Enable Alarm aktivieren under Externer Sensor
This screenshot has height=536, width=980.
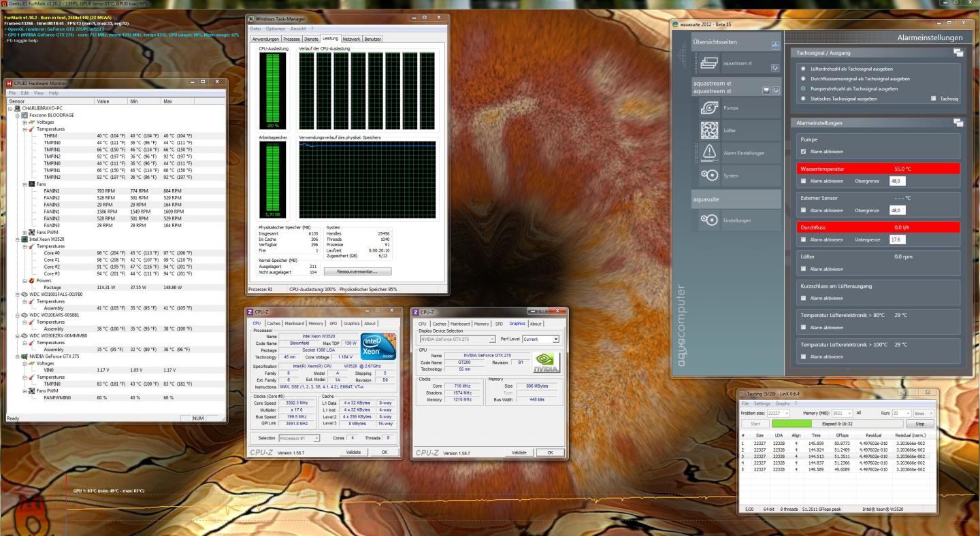coord(804,210)
